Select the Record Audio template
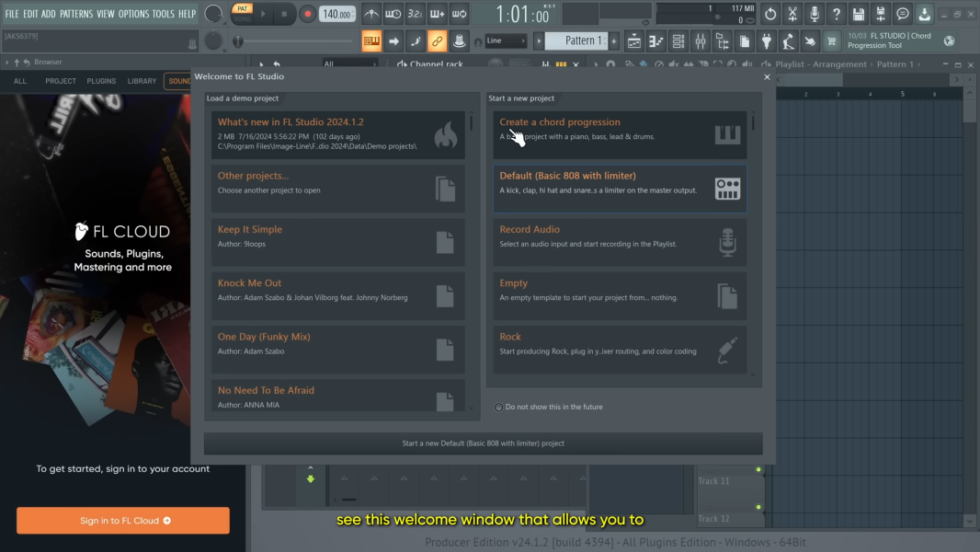 (x=620, y=243)
